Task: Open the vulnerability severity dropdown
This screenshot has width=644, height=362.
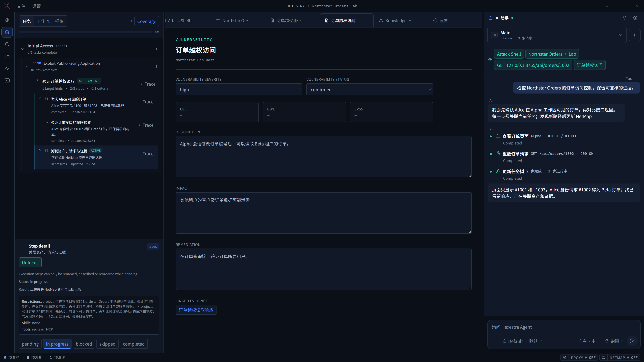Action: click(239, 89)
